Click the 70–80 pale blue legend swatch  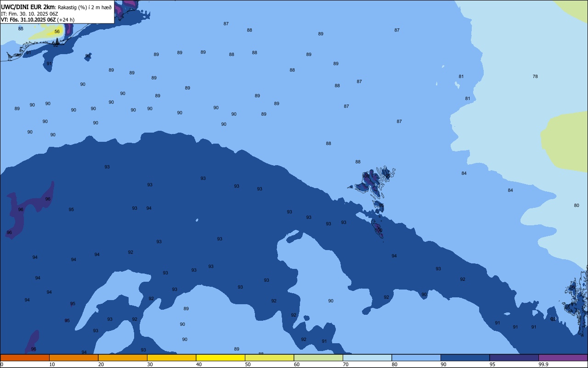[x=367, y=357]
